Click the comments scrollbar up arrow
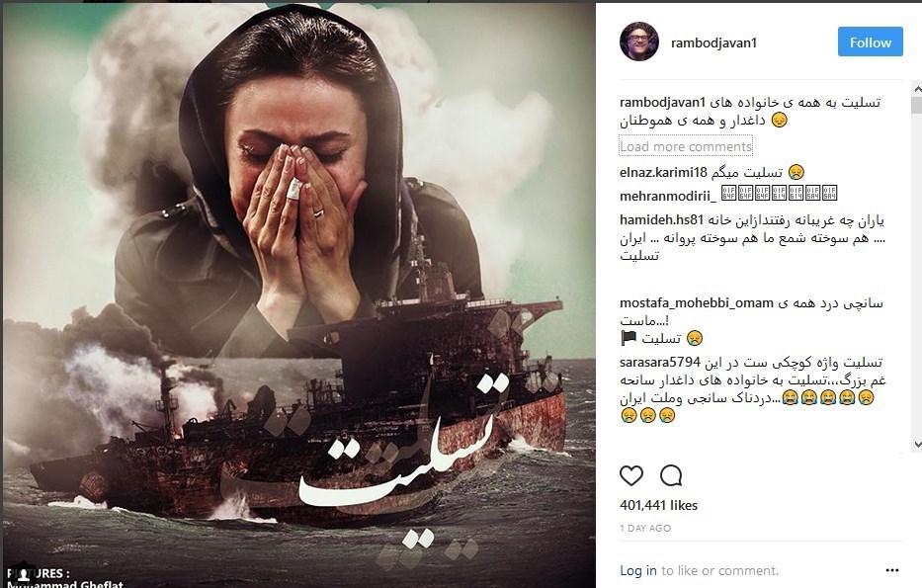This screenshot has width=922, height=588. click(x=917, y=89)
